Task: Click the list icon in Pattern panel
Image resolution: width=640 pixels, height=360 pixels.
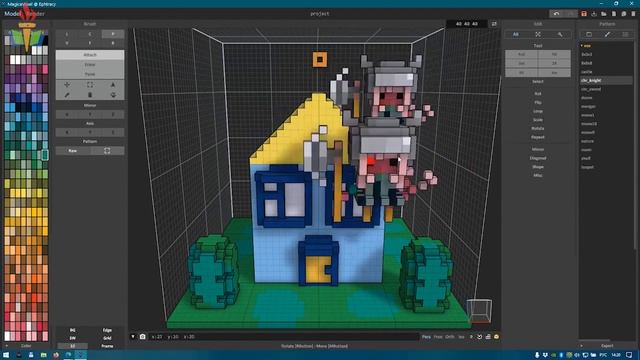Action: pyautogui.click(x=625, y=35)
